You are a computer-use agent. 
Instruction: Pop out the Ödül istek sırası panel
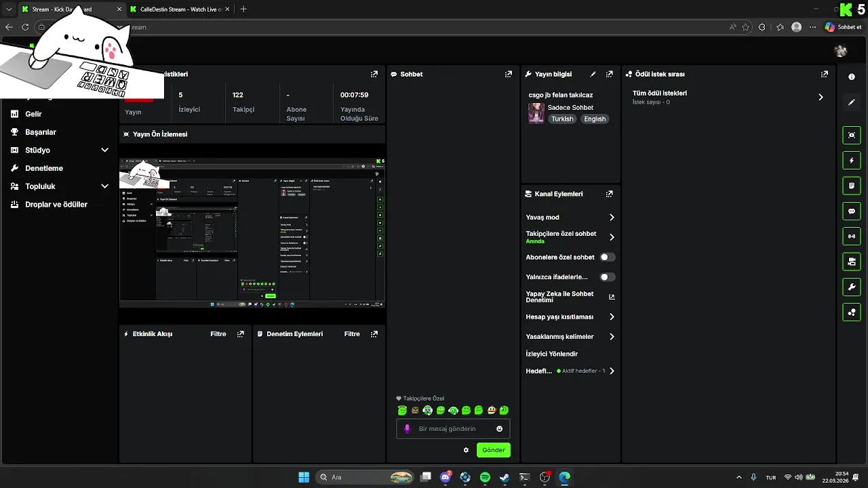[x=825, y=74]
